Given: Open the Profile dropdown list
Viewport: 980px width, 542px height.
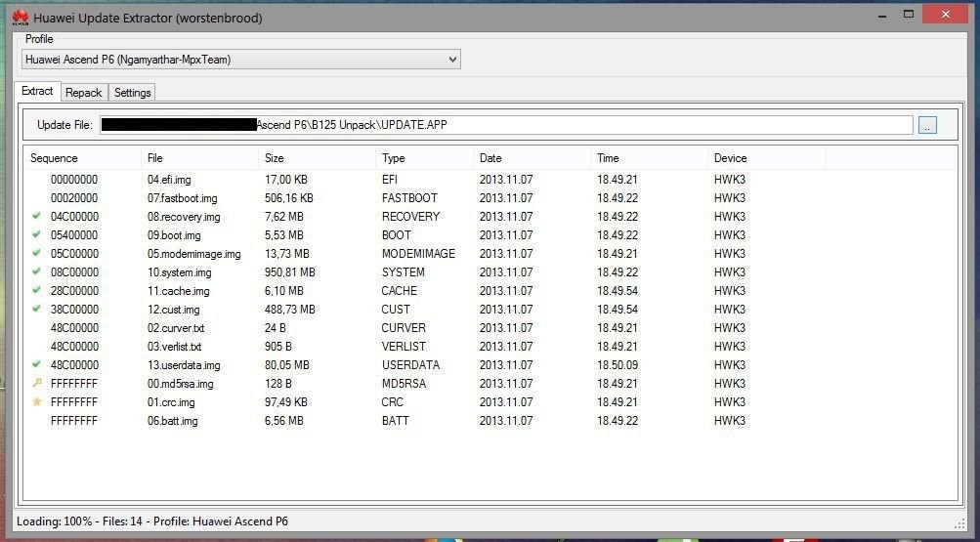Looking at the screenshot, I should click(241, 60).
